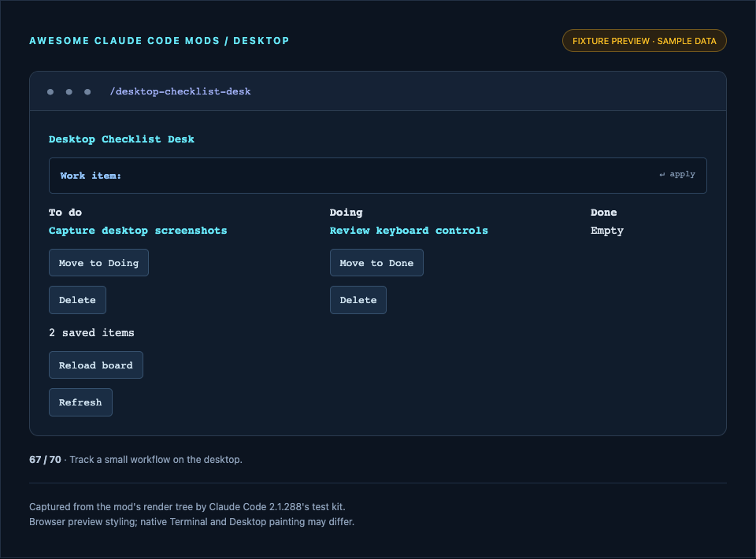Click the Captured from the mod's render tree note

(187, 506)
